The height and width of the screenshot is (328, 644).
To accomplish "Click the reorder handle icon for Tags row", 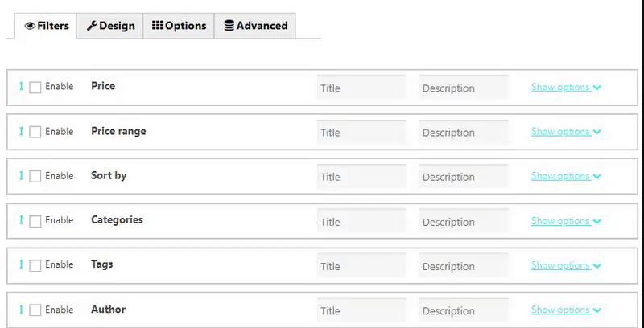I will 21,264.
